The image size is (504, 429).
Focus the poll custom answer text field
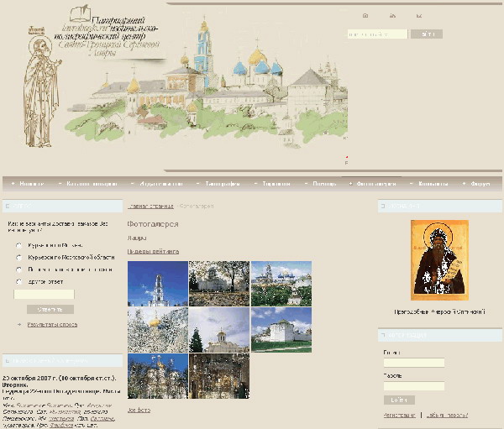click(44, 294)
